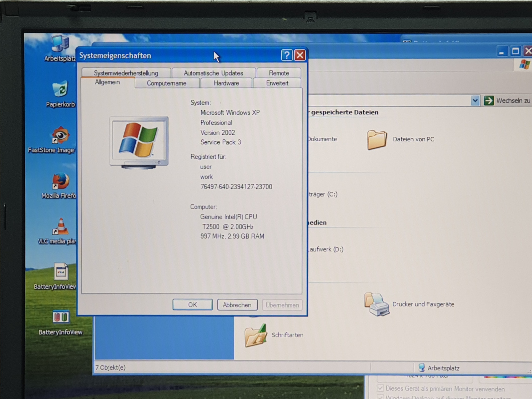Open the BatteryInfoView shortcut with batteries icon
This screenshot has width=532, height=399.
61,318
